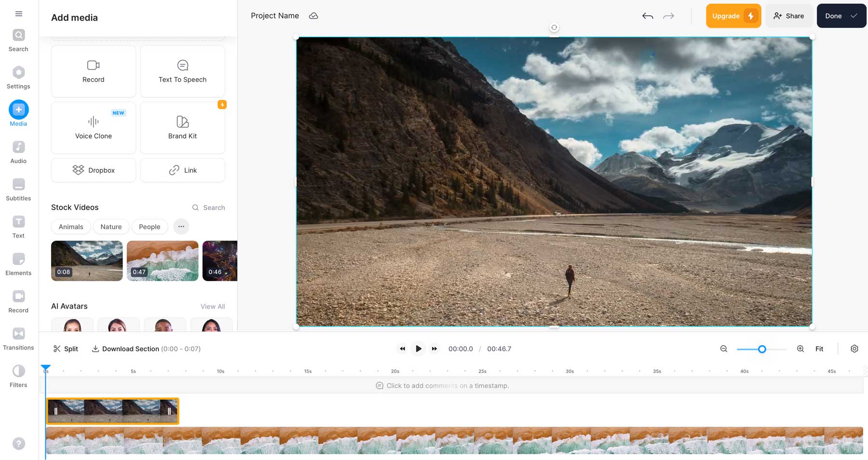
Task: Select the 0:47 beach stock video thumbnail
Action: pyautogui.click(x=163, y=260)
